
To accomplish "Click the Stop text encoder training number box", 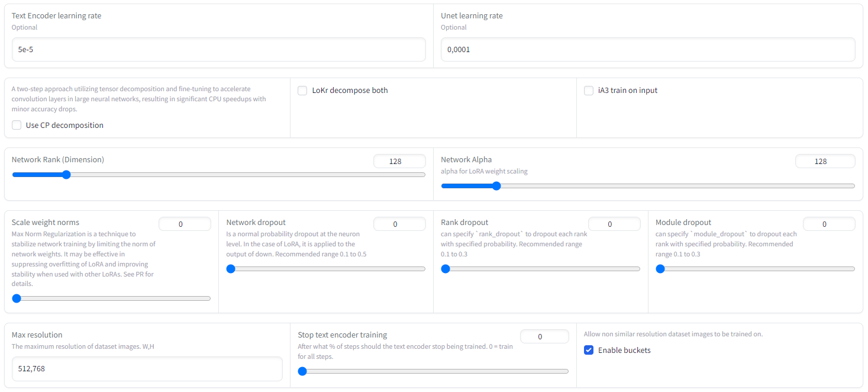I will [x=544, y=336].
